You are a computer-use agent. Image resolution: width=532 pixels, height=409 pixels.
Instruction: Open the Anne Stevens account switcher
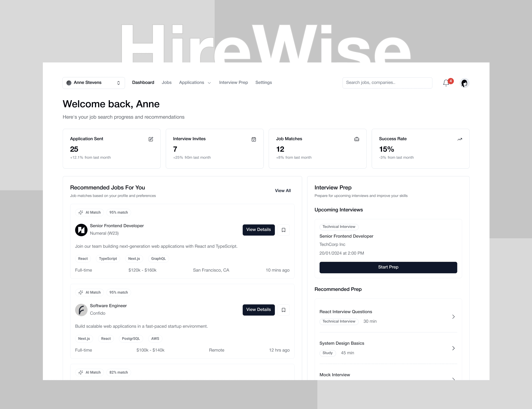[x=94, y=83]
